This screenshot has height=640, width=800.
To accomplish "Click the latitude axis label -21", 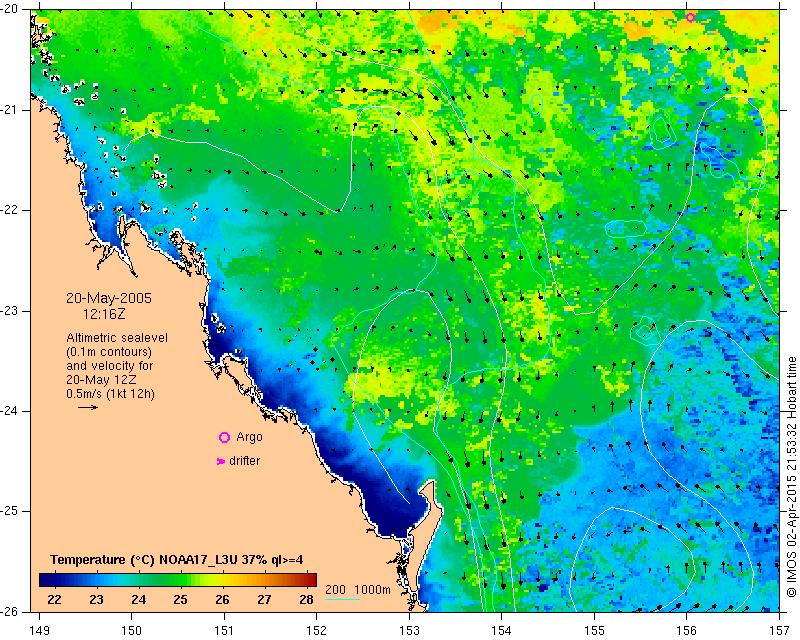I will pyautogui.click(x=10, y=110).
